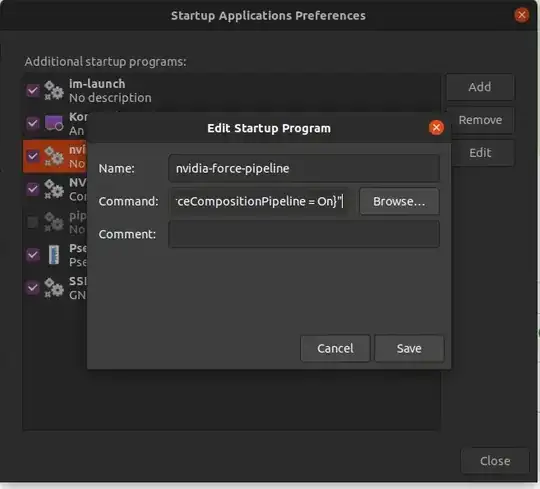
Task: Click the empty Comment field
Action: click(304, 234)
